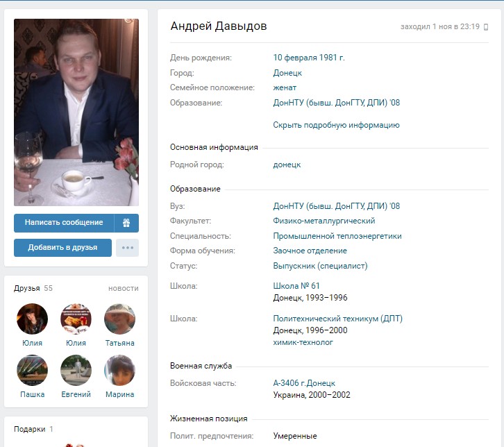Click the А-3406 г.Донецк military unit link

[304, 383]
